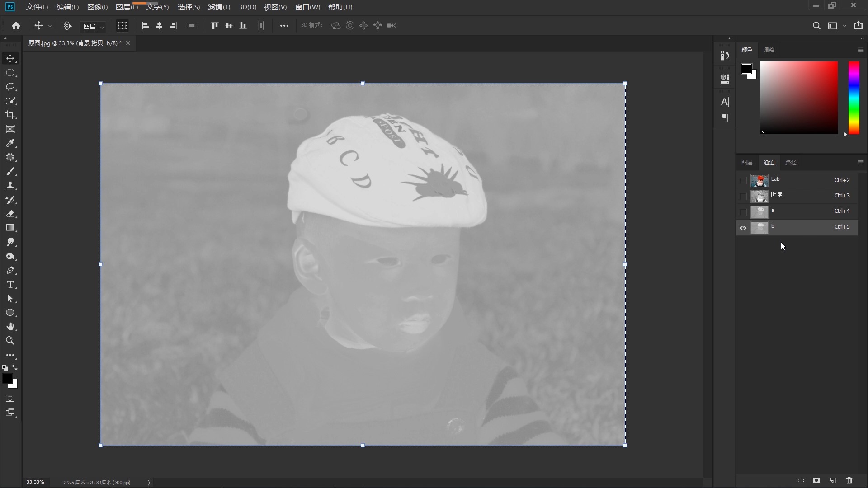868x488 pixels.
Task: Select the Zoom tool
Action: click(x=10, y=341)
